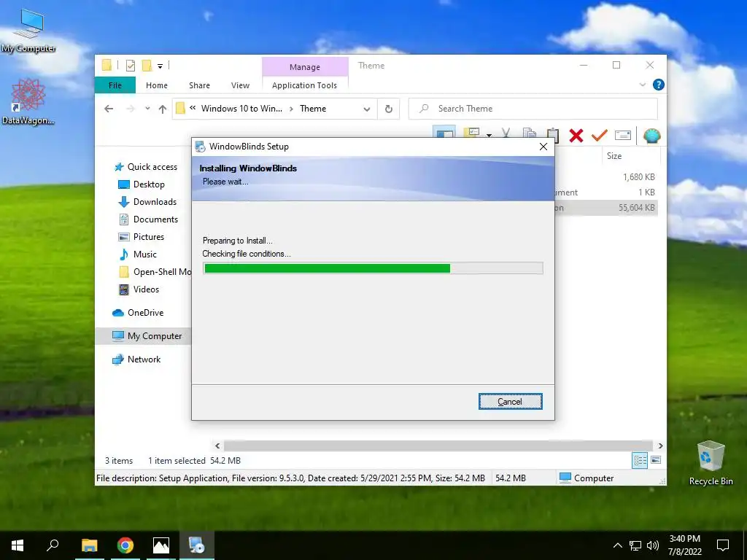Click the red X delete icon in Explorer toolbar
The height and width of the screenshot is (560, 747).
pyautogui.click(x=576, y=136)
